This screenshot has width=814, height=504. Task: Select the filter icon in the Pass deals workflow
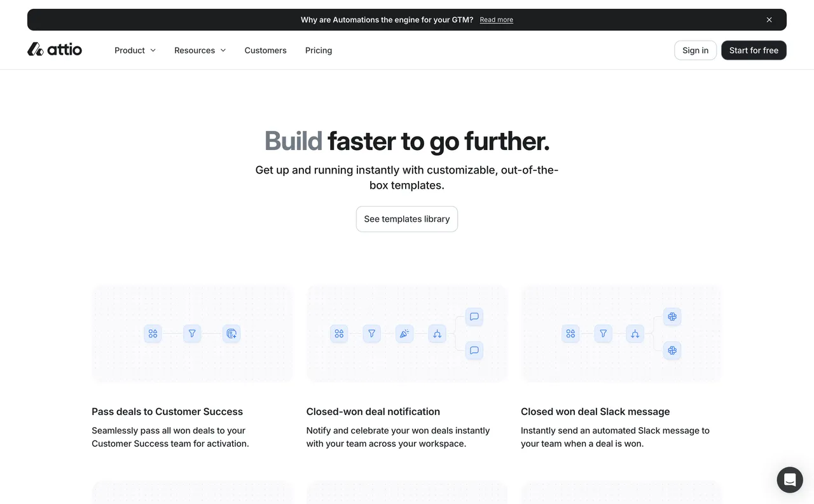tap(191, 333)
